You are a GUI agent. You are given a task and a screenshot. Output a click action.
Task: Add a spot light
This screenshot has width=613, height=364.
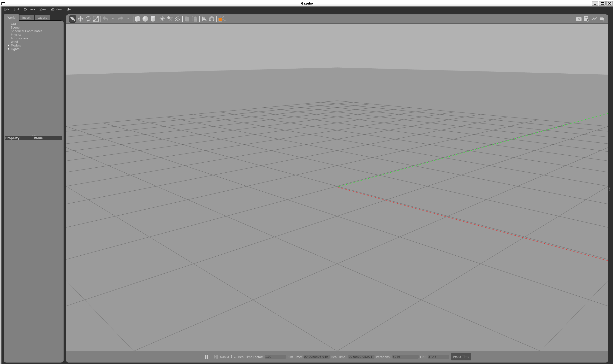(170, 19)
